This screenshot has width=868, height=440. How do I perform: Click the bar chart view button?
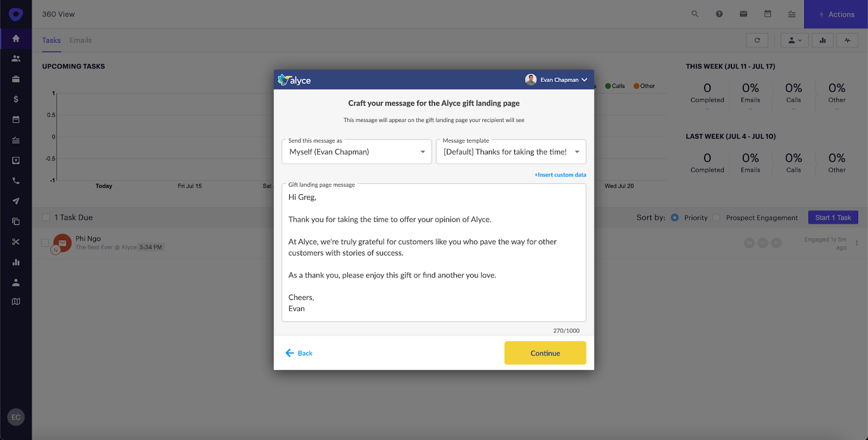(823, 40)
